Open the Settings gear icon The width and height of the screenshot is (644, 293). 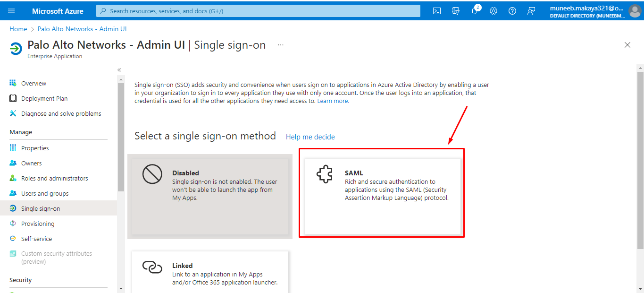coord(493,11)
